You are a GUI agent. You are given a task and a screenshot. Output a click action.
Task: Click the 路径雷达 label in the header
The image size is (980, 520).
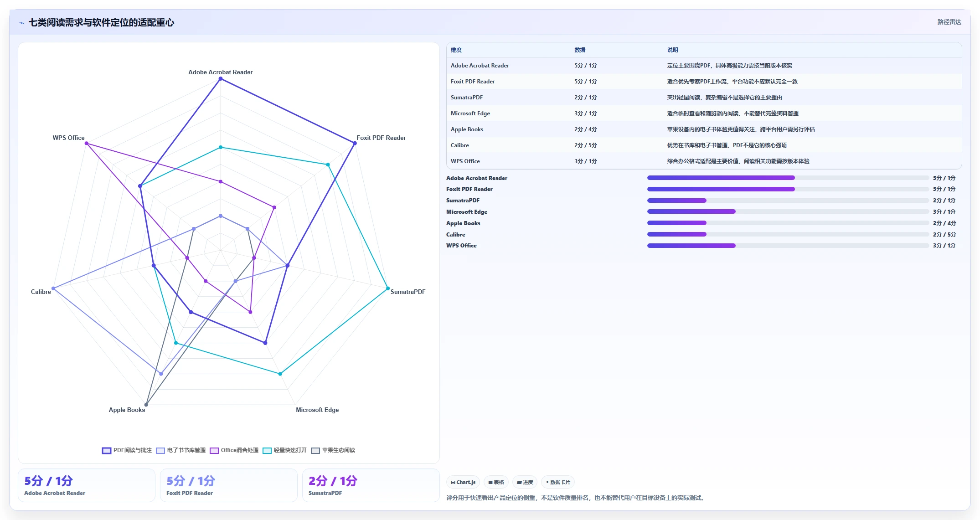[x=949, y=22]
